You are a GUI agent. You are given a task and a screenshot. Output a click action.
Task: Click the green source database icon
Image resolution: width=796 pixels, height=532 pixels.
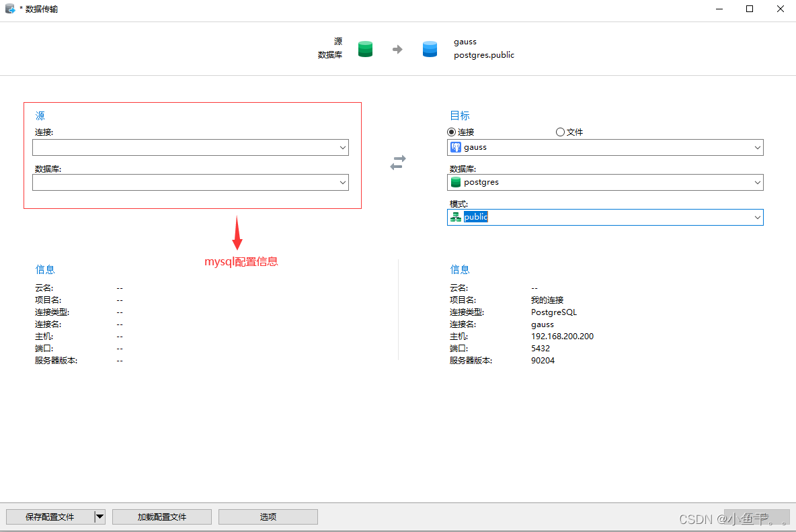(365, 48)
